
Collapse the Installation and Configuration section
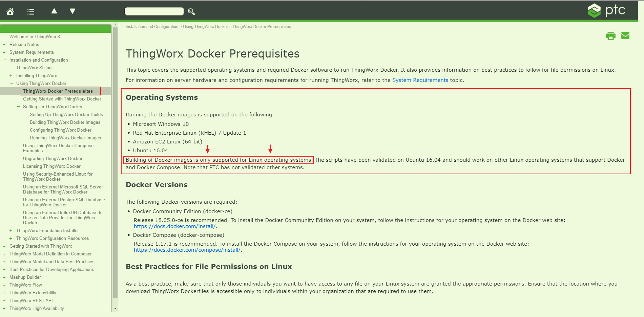click(x=4, y=60)
